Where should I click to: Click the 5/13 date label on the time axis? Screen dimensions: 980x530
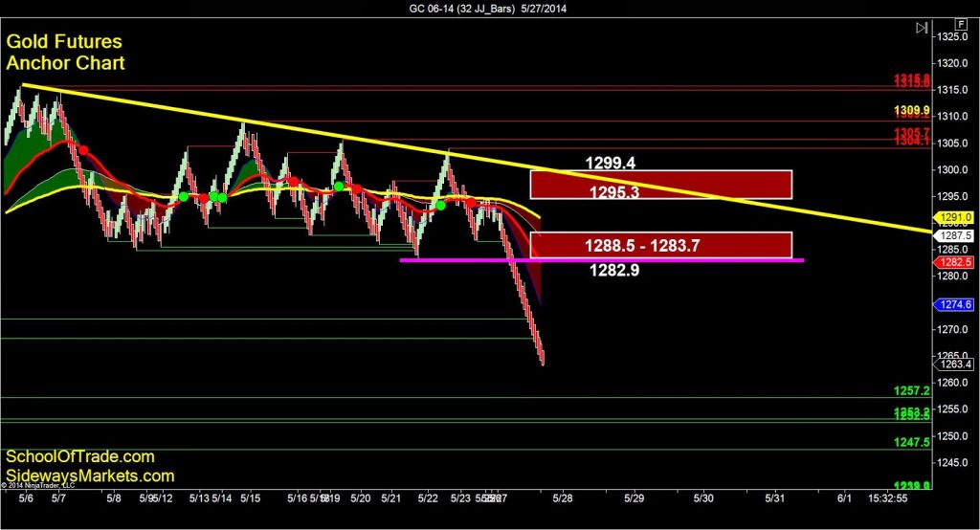point(199,498)
